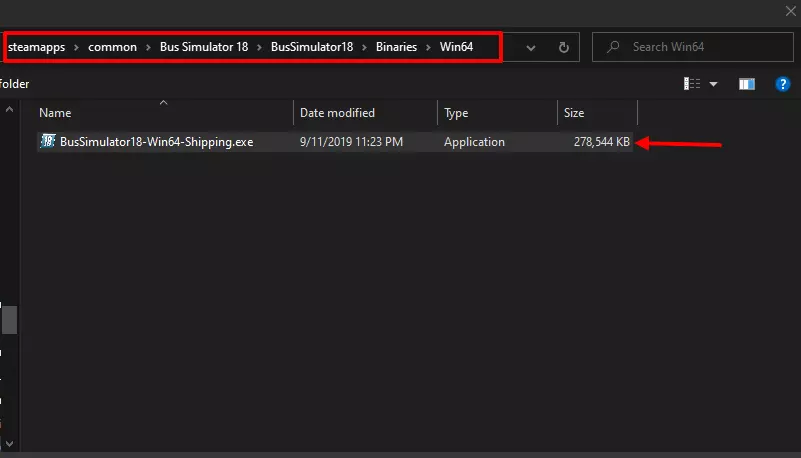Expand the chevron after steamapps breadcrumb

76,47
